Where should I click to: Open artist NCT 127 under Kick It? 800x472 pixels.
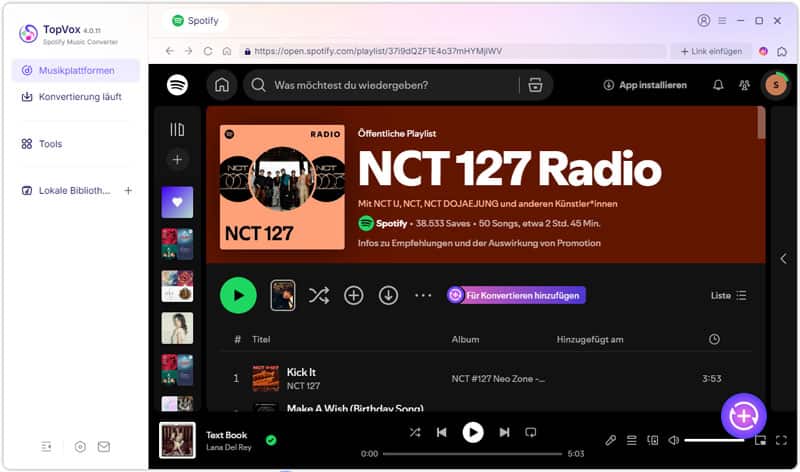click(303, 386)
